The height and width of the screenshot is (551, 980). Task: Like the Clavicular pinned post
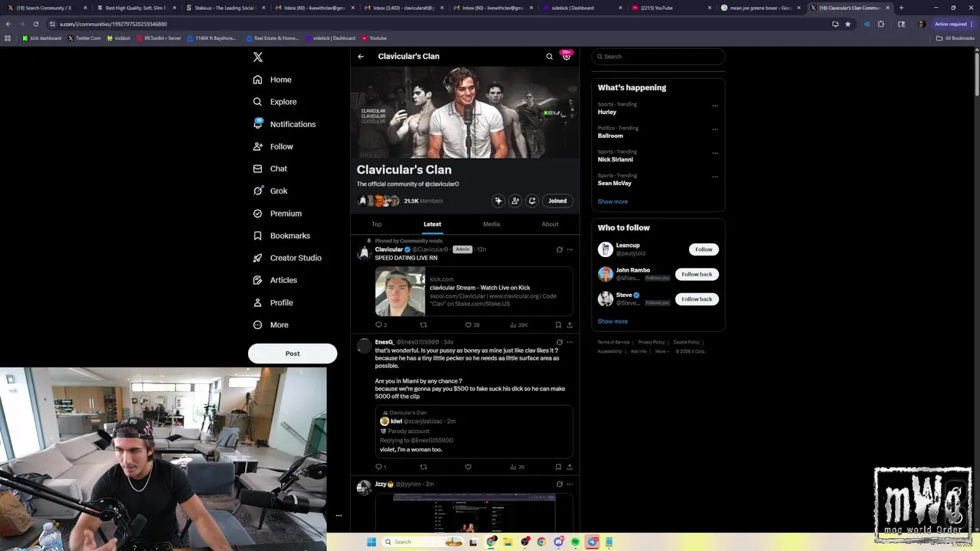pyautogui.click(x=469, y=324)
